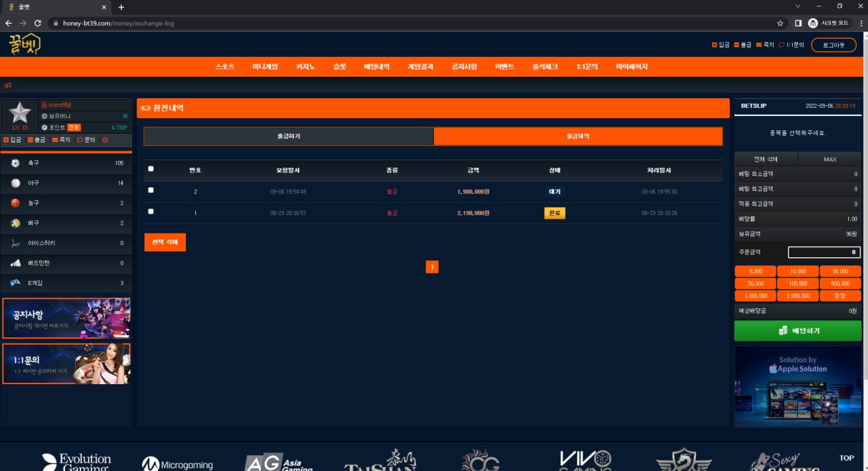Open 마이페이지 in the main navigation
The image size is (868, 471).
click(631, 67)
